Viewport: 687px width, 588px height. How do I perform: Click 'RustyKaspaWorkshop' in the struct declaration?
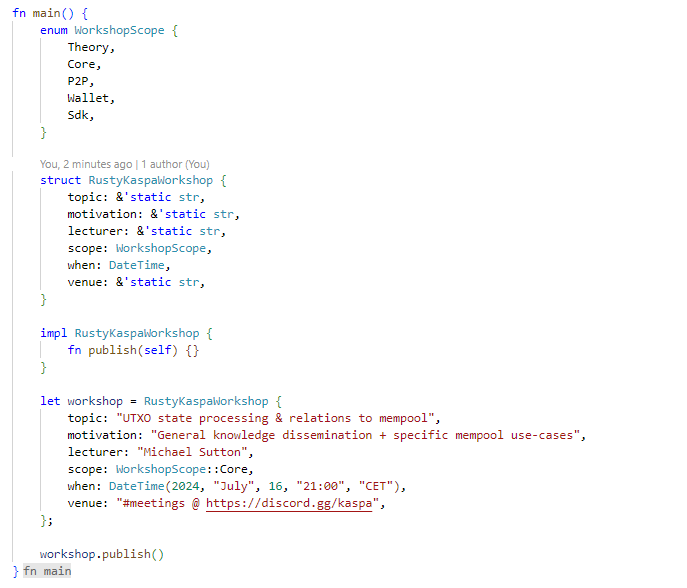coord(151,181)
